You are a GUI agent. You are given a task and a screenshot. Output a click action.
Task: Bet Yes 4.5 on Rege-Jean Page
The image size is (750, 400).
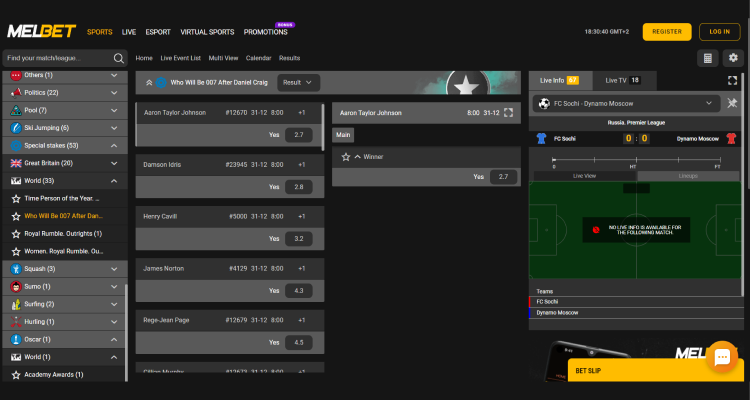[299, 343]
